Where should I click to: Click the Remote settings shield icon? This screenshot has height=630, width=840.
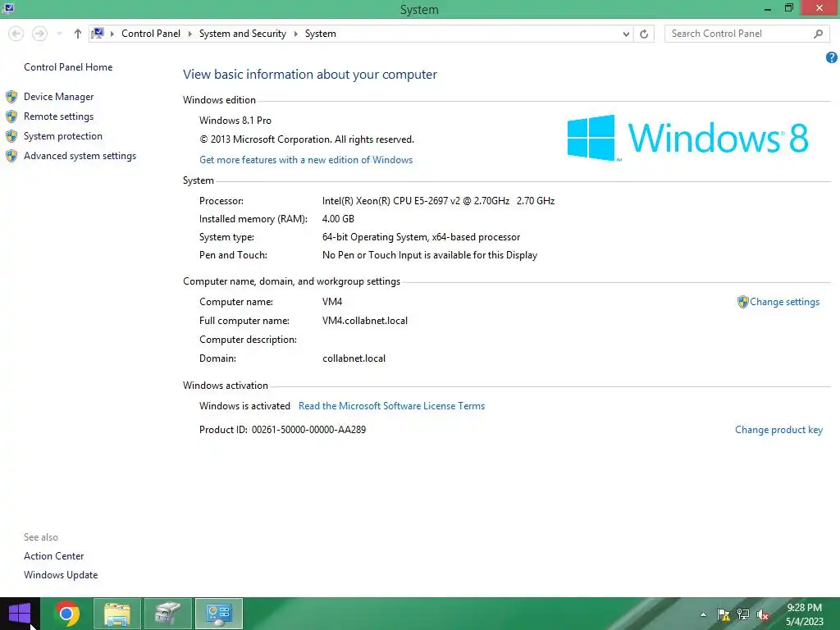(11, 116)
